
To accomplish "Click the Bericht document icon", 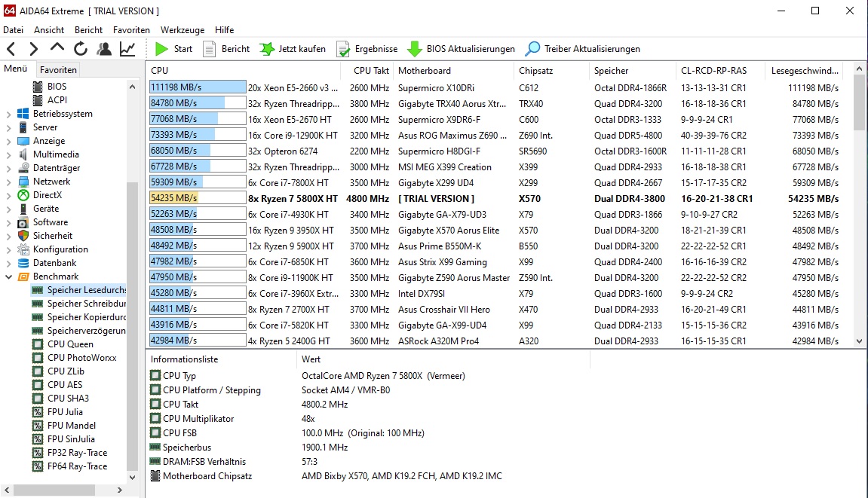I will (209, 49).
